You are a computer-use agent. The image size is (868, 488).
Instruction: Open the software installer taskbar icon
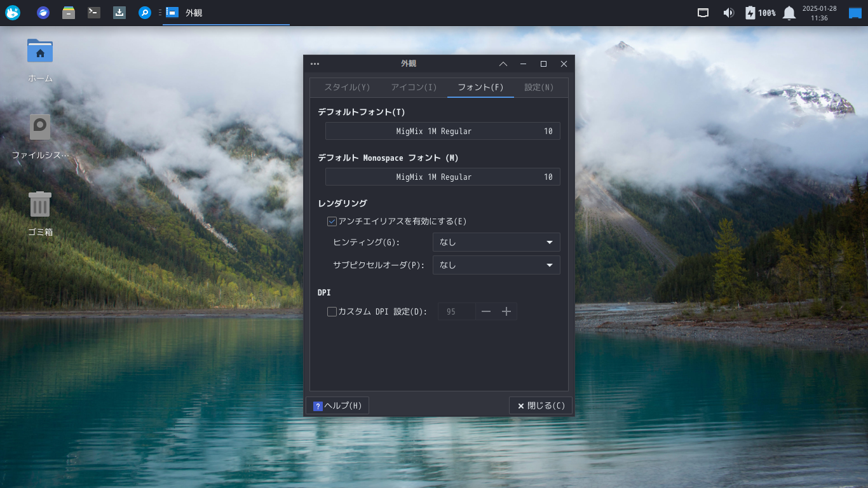pyautogui.click(x=119, y=12)
